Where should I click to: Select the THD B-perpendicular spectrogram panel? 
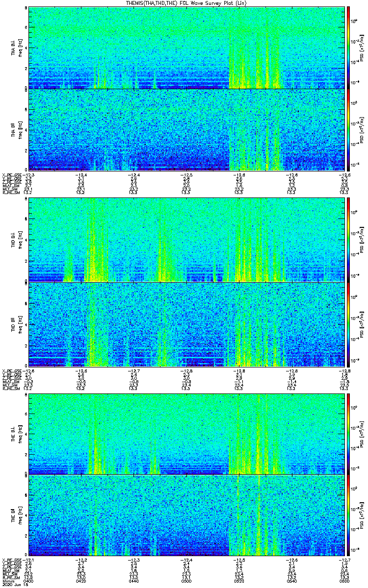(185, 241)
